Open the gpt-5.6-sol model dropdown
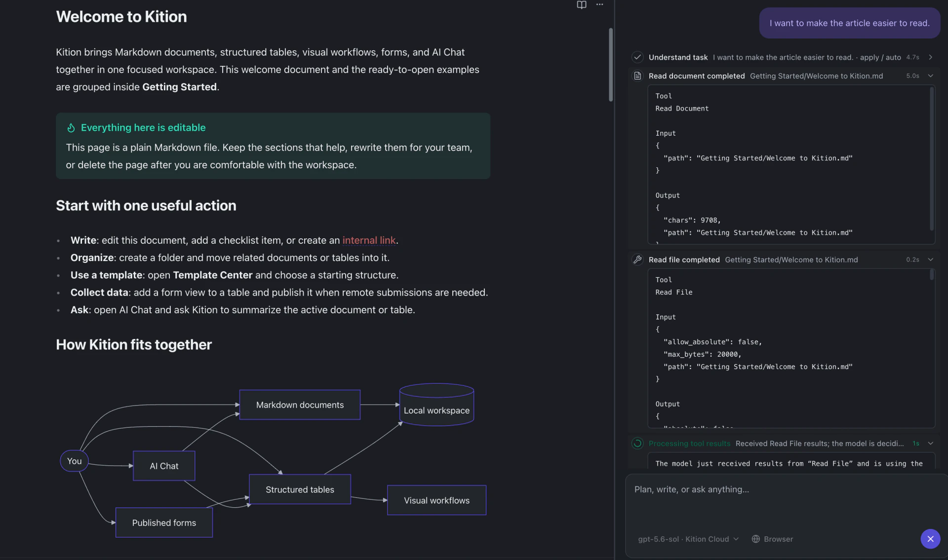The height and width of the screenshot is (560, 948). click(688, 539)
